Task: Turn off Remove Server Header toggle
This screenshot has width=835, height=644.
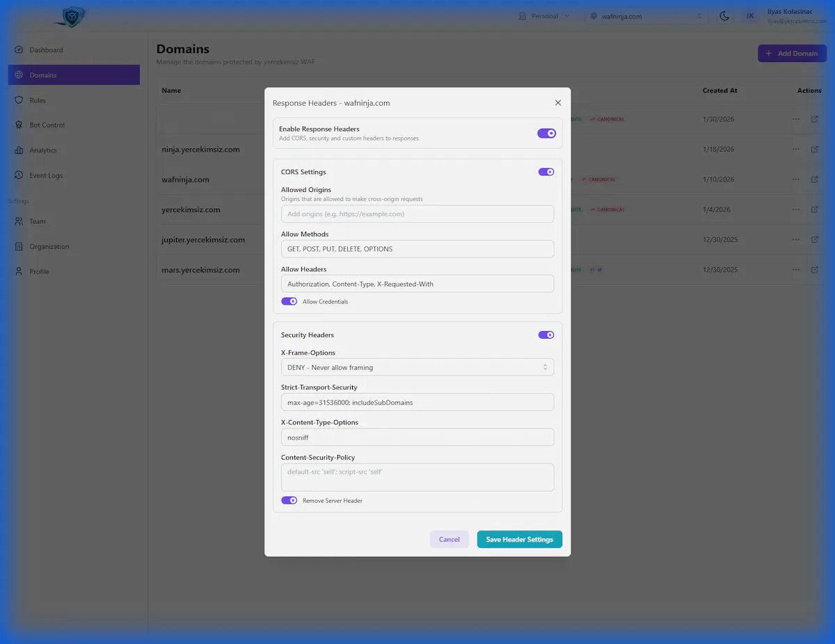Action: [x=289, y=501]
